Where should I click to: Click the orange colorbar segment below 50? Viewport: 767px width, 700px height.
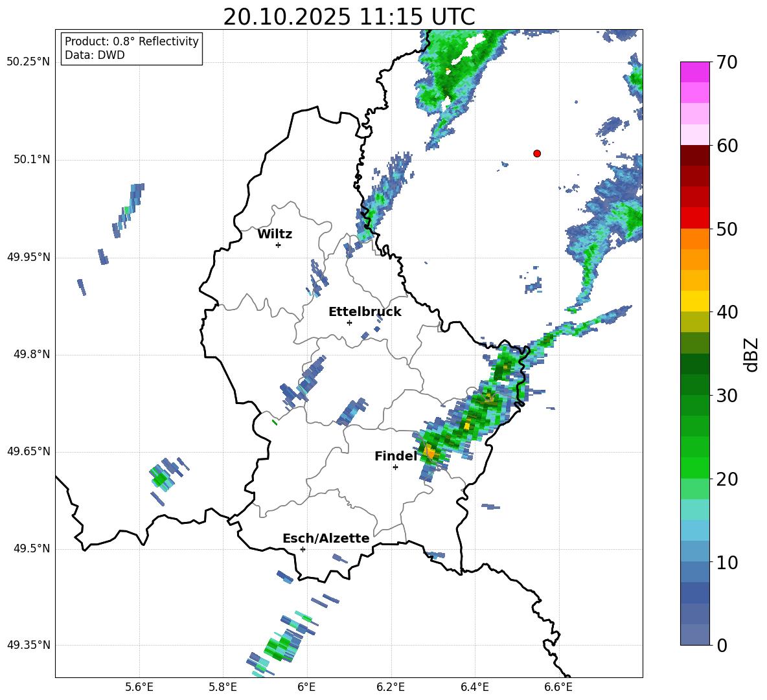point(694,239)
